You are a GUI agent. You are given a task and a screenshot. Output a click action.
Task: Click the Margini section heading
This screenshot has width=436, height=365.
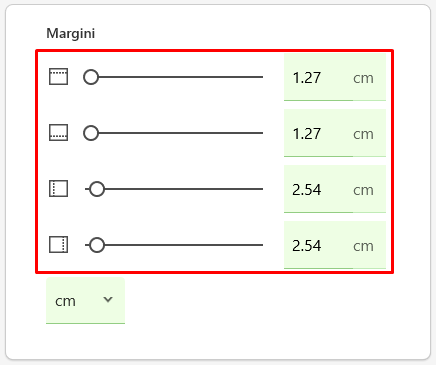click(71, 34)
